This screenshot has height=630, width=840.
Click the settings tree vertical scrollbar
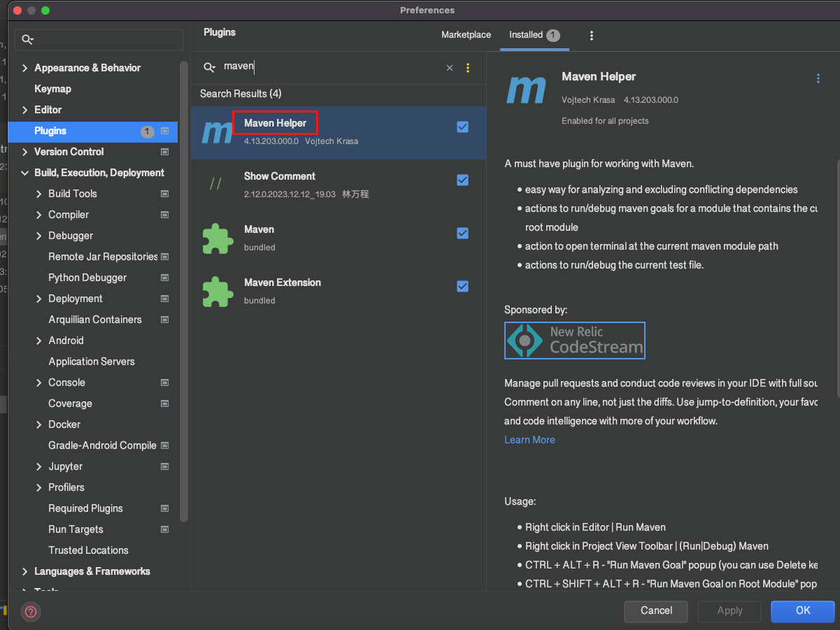184,280
